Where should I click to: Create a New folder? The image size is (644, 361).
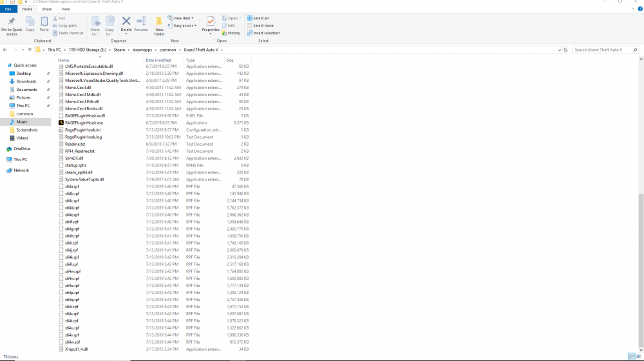tap(159, 26)
